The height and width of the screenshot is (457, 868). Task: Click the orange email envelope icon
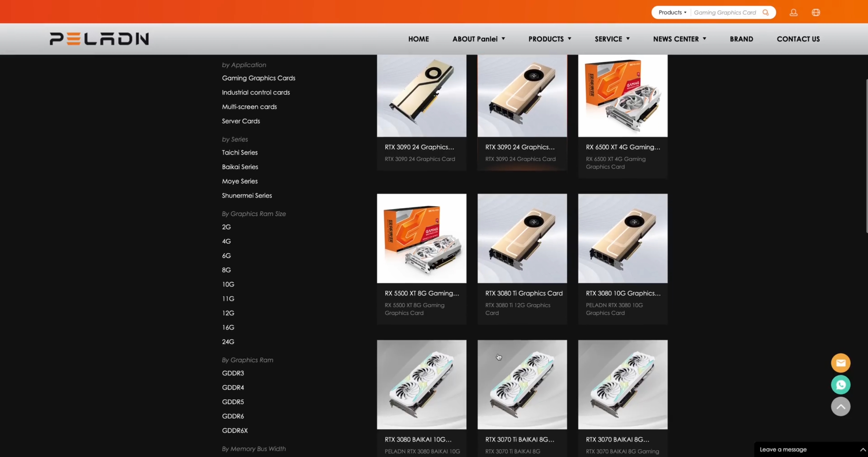point(841,363)
